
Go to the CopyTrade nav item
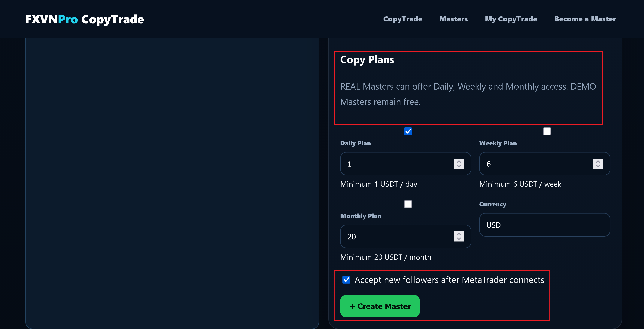[402, 19]
